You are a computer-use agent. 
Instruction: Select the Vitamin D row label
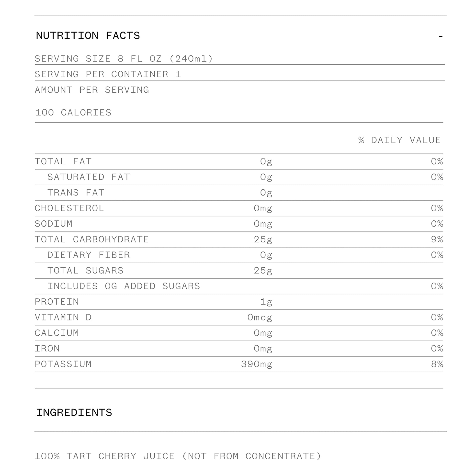[63, 317]
